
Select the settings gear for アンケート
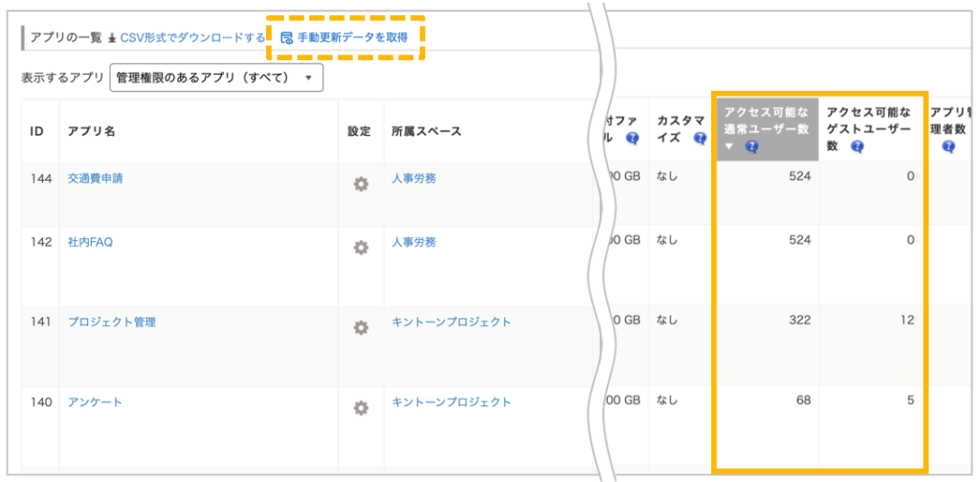pos(361,408)
